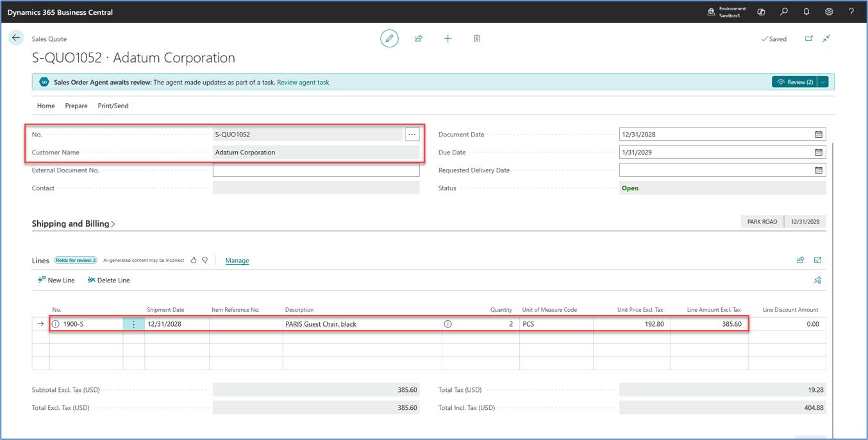Click the info icon next to Quantity 2
This screenshot has width=868, height=440.
(447, 324)
